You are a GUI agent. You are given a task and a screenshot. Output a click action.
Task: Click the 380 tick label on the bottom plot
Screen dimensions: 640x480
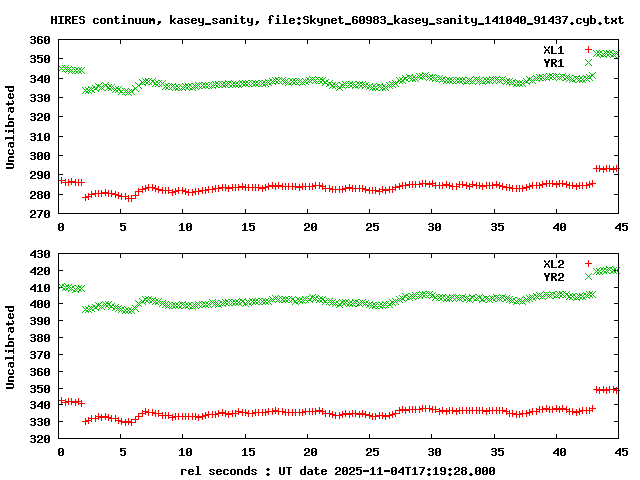coord(40,338)
